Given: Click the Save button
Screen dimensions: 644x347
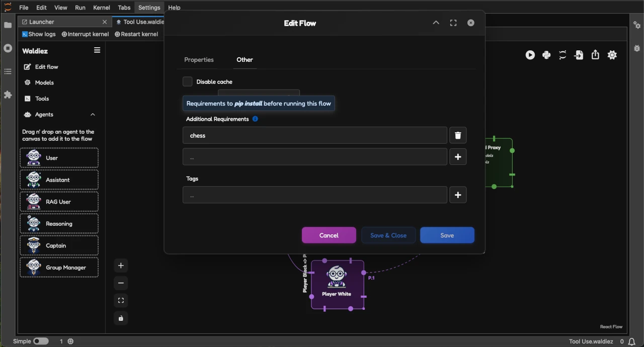Looking at the screenshot, I should tap(447, 235).
